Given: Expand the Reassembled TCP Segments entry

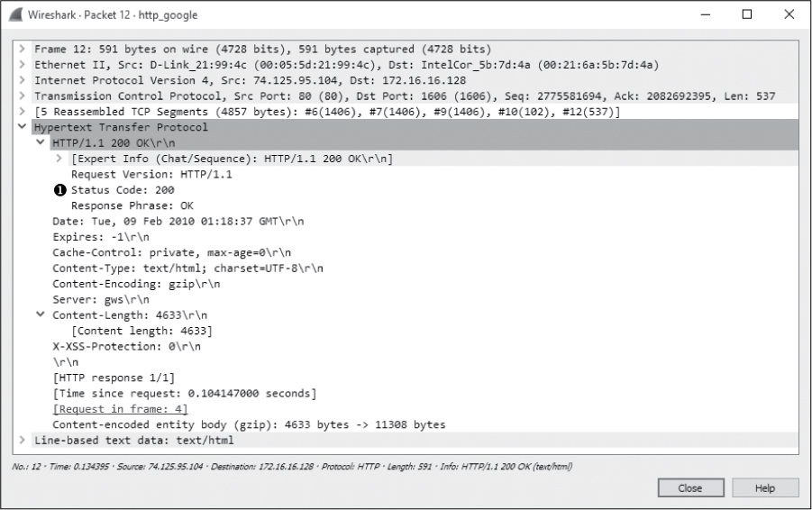Looking at the screenshot, I should pyautogui.click(x=21, y=112).
